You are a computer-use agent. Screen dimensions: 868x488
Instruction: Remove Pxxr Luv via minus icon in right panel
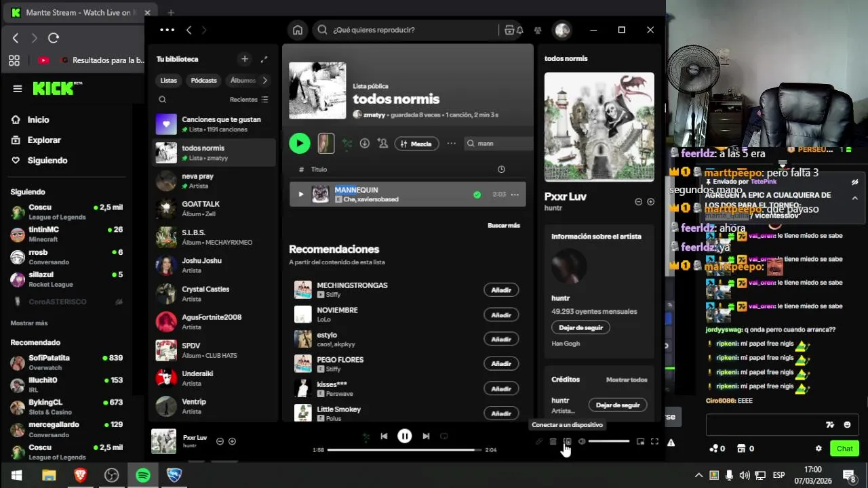[638, 202]
